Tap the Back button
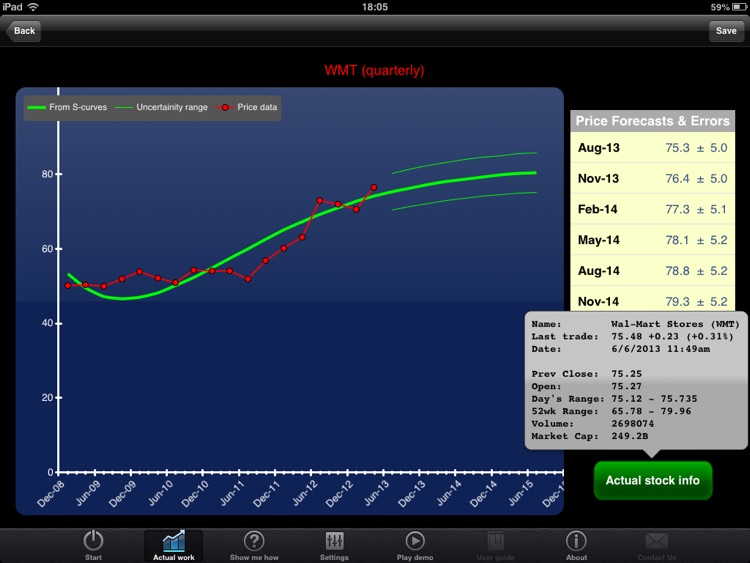This screenshot has width=750, height=563. click(23, 31)
